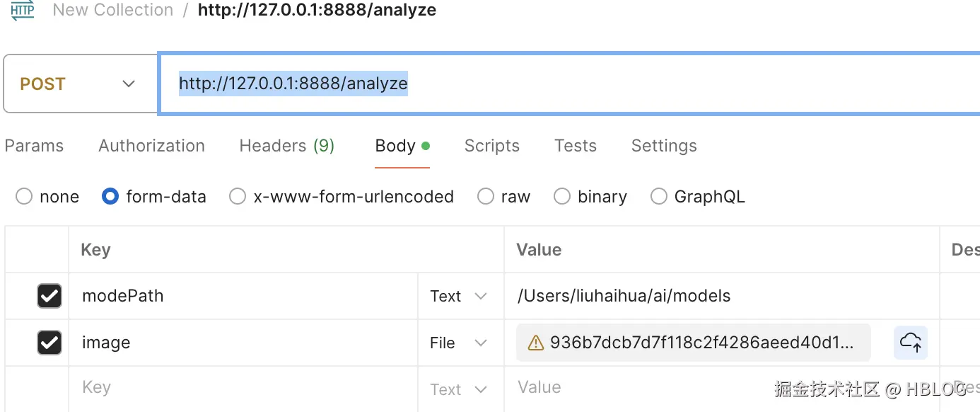
Task: Click the cloud upload icon for image file
Action: click(910, 343)
